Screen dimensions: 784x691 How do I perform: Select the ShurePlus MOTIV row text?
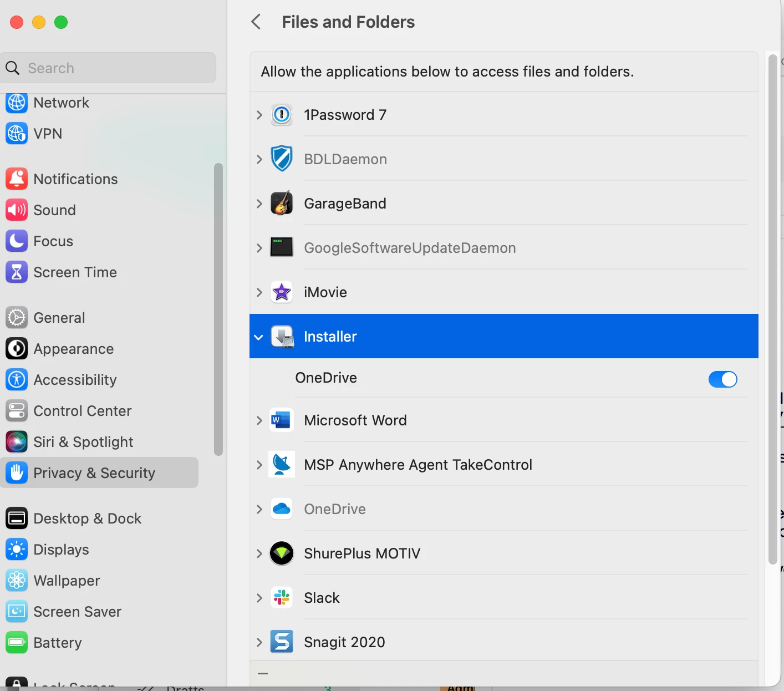[362, 553]
